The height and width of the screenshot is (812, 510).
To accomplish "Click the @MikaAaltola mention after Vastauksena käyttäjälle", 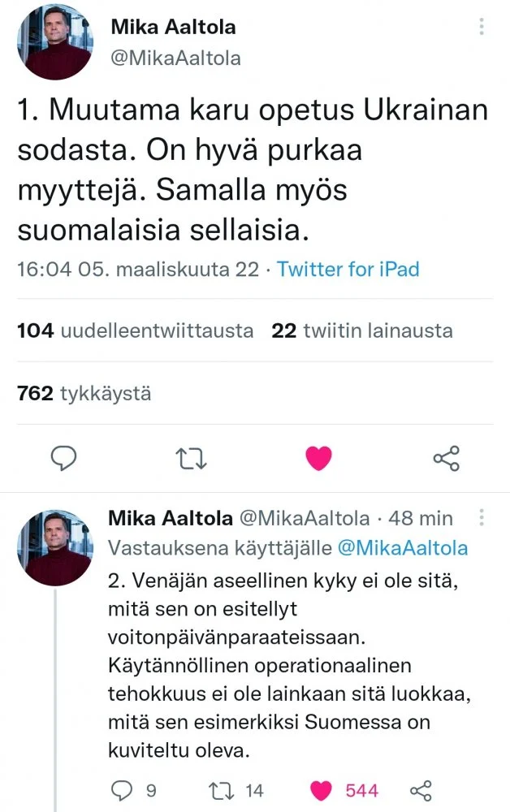I will tap(402, 548).
